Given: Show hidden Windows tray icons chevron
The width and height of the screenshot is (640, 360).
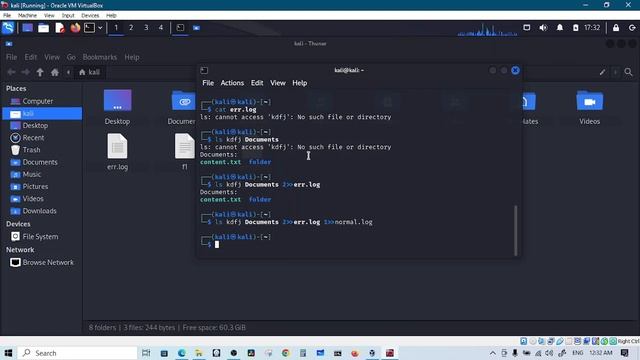Looking at the screenshot, I should point(493,353).
